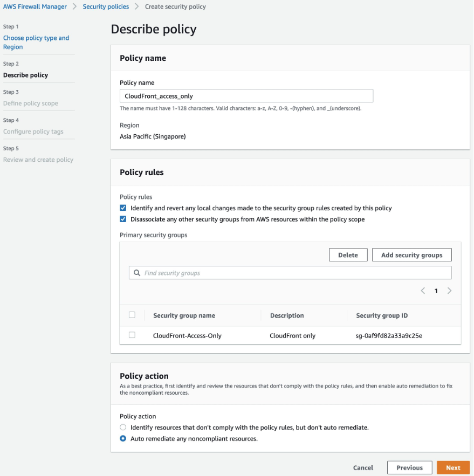474x476 pixels.
Task: Click the Add security groups button
Action: pos(411,254)
